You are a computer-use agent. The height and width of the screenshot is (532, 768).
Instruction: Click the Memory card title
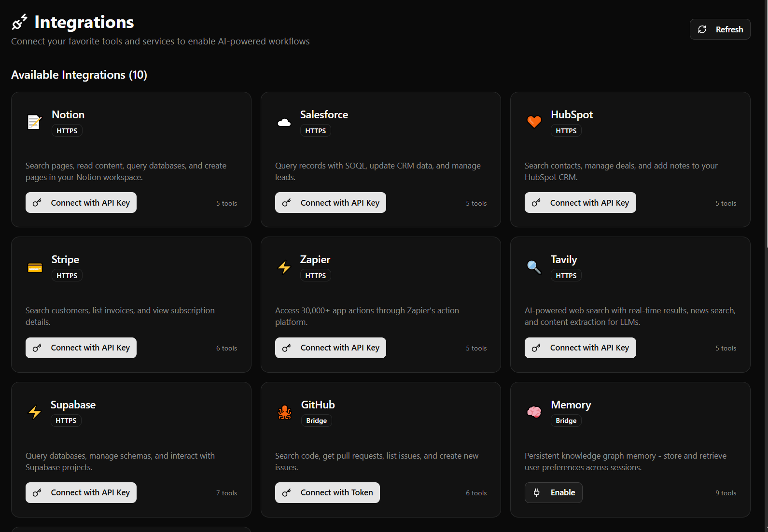571,405
